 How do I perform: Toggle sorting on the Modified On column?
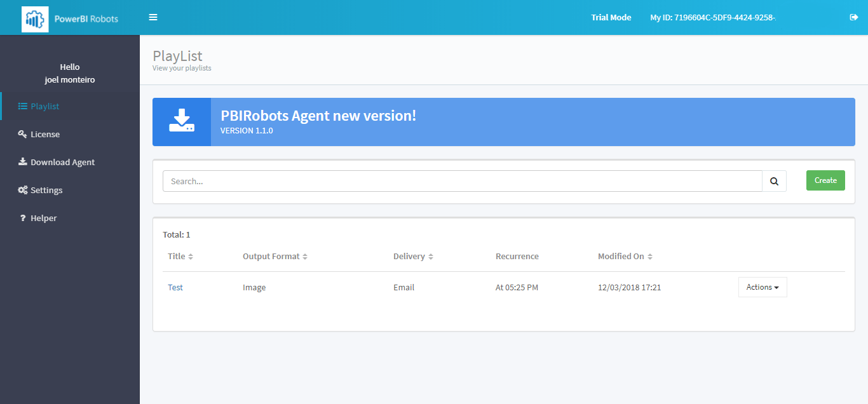pyautogui.click(x=648, y=256)
